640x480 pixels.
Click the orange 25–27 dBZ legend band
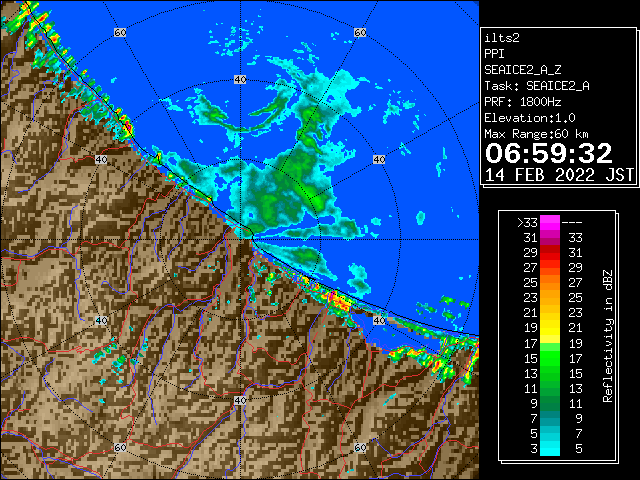pos(550,282)
